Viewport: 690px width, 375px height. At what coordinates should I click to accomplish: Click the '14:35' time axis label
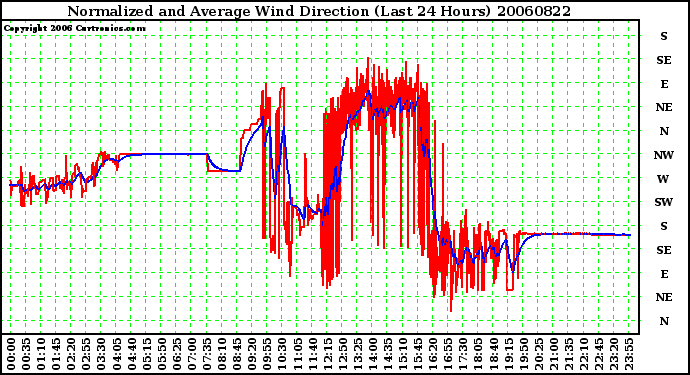[387, 354]
